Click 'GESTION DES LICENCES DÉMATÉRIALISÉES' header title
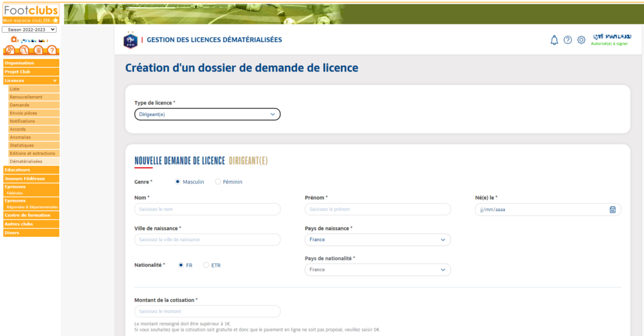644x336 pixels. (214, 40)
